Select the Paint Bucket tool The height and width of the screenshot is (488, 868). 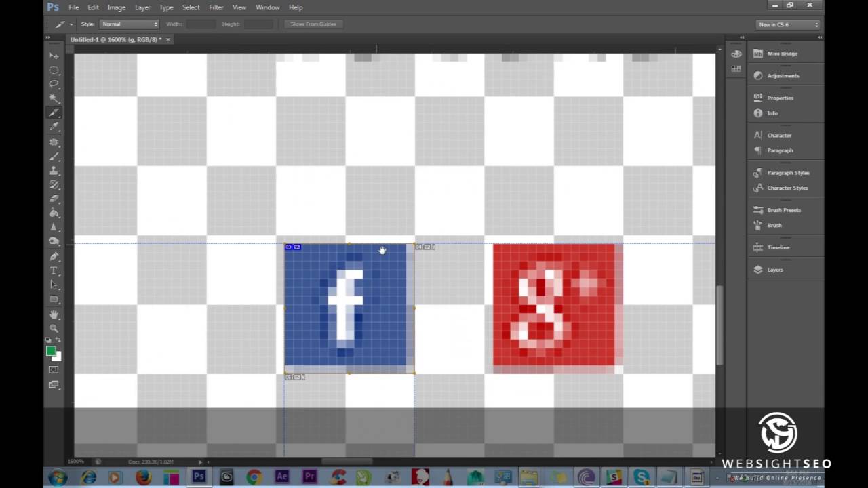pos(54,213)
